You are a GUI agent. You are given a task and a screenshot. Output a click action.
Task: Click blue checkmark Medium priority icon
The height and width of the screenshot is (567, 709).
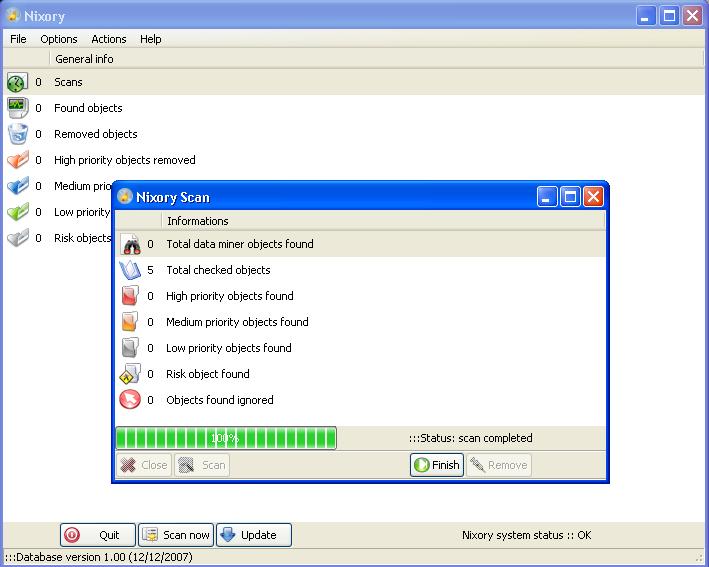tap(18, 186)
